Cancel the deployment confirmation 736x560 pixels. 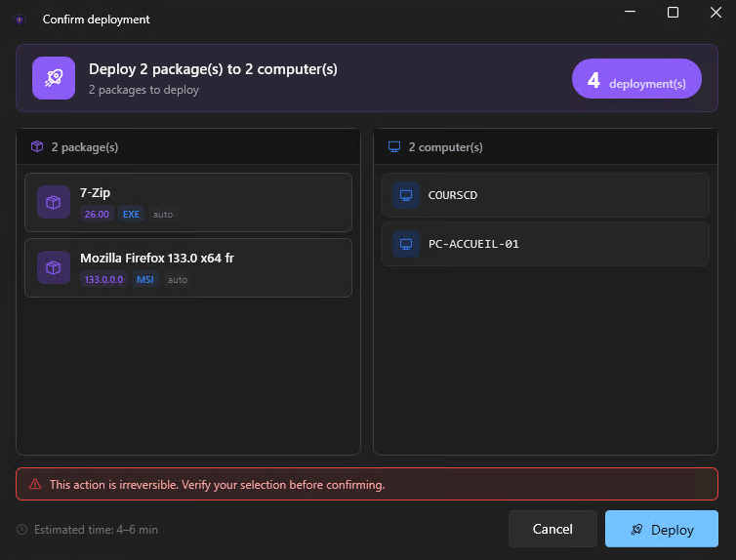[x=552, y=529]
